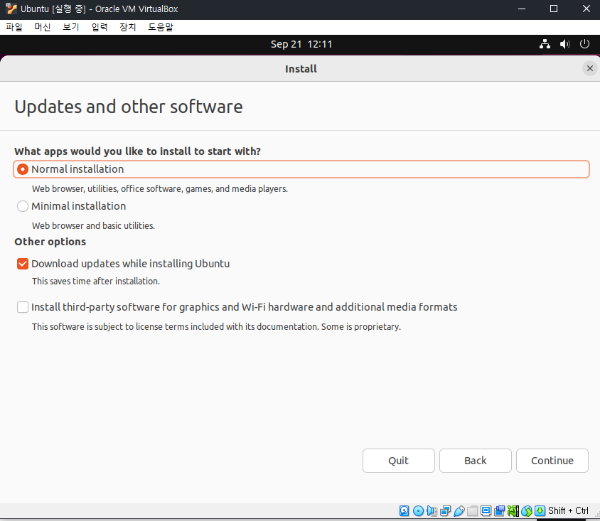The image size is (600, 521).
Task: Open the network adapters status icon
Action: click(445, 511)
